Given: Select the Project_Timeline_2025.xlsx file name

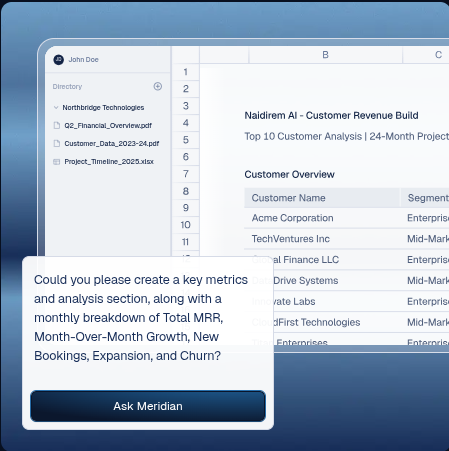Looking at the screenshot, I should (x=109, y=161).
